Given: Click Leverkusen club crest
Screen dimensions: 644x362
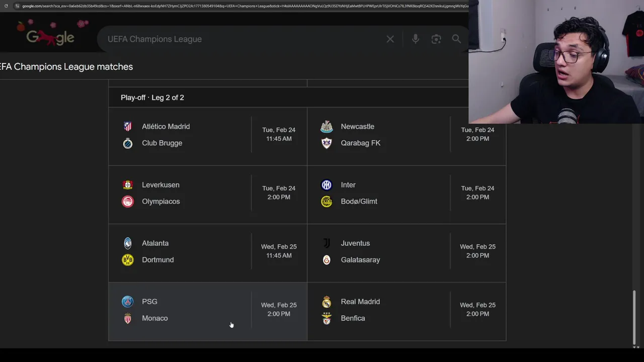Looking at the screenshot, I should point(128,185).
